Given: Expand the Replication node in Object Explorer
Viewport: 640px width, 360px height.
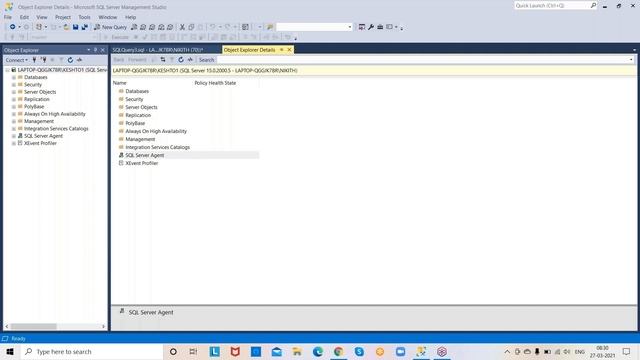Looking at the screenshot, I should (13, 99).
